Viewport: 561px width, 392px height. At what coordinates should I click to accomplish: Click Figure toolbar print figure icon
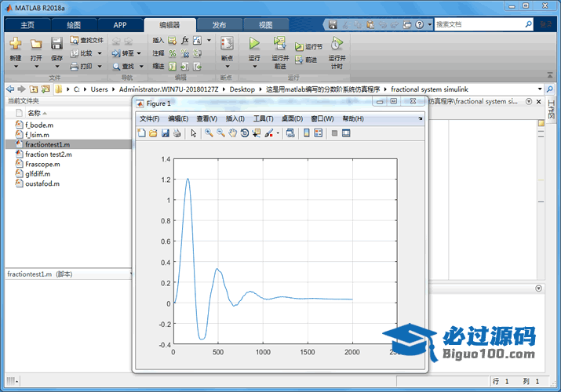177,133
